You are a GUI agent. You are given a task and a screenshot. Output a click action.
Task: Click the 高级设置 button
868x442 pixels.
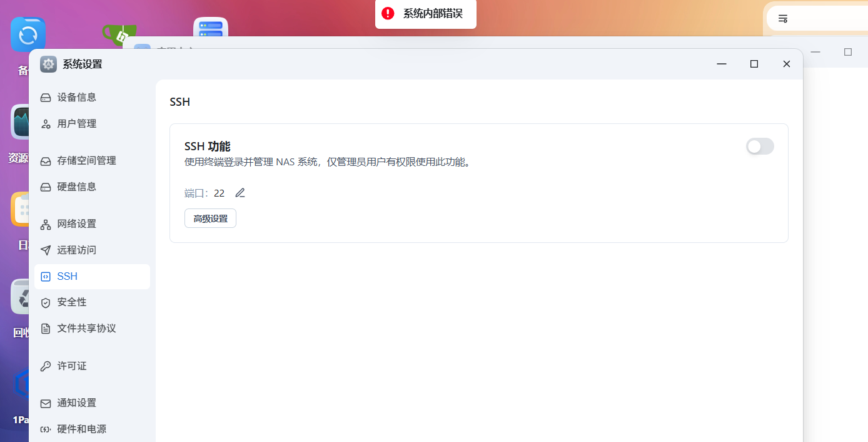[x=210, y=218]
